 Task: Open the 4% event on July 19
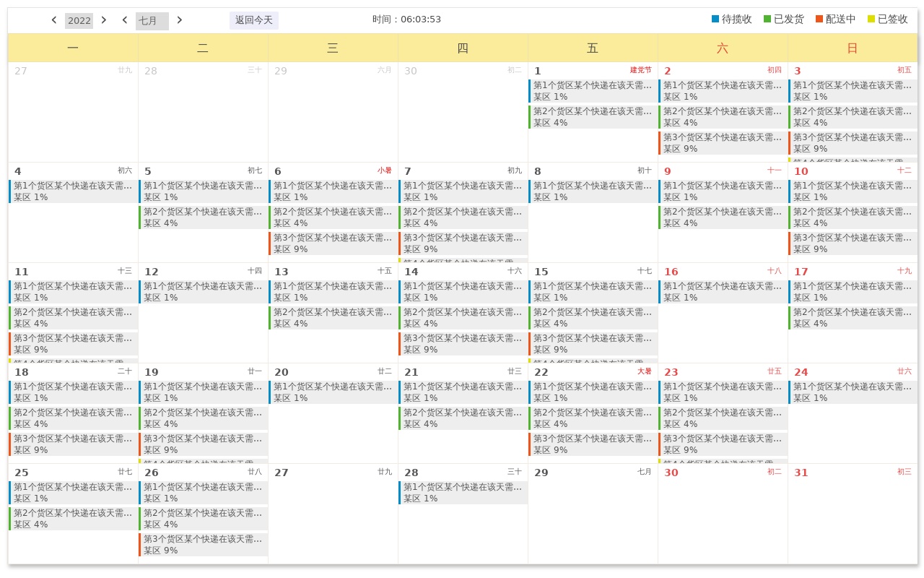pyautogui.click(x=204, y=418)
